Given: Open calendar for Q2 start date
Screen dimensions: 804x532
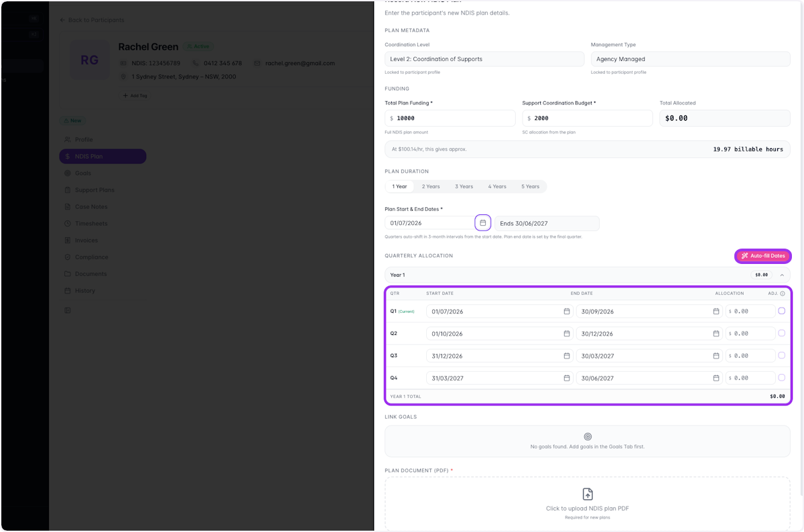Looking at the screenshot, I should pyautogui.click(x=567, y=334).
